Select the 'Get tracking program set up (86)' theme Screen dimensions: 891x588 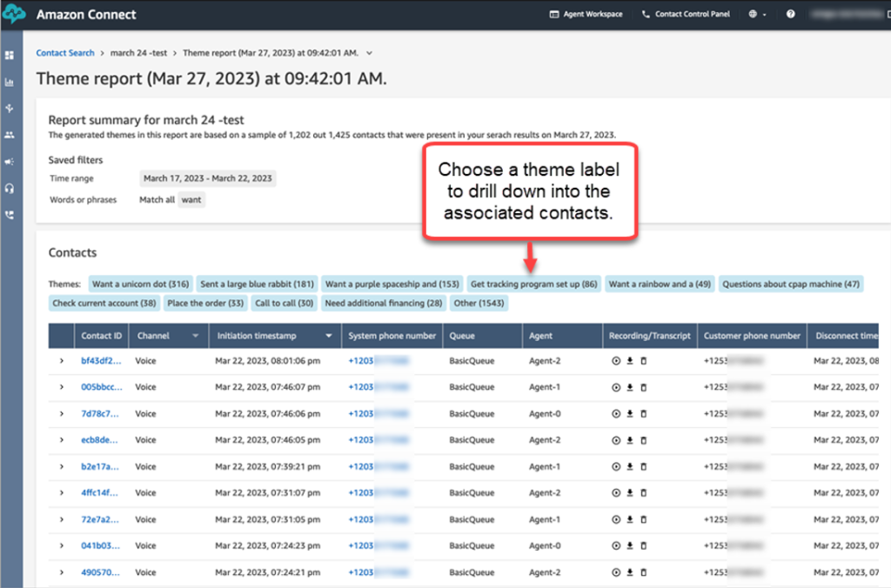533,284
